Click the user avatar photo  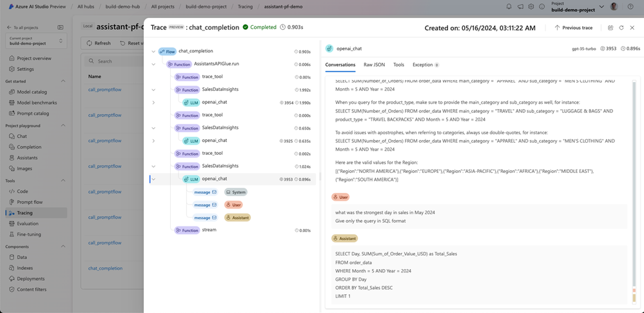click(x=614, y=6)
